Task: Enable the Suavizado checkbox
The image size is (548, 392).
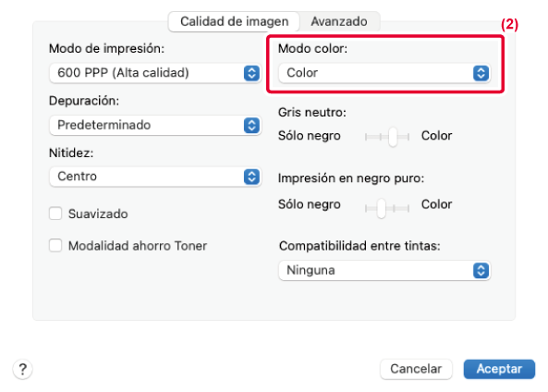Action: pyautogui.click(x=55, y=214)
